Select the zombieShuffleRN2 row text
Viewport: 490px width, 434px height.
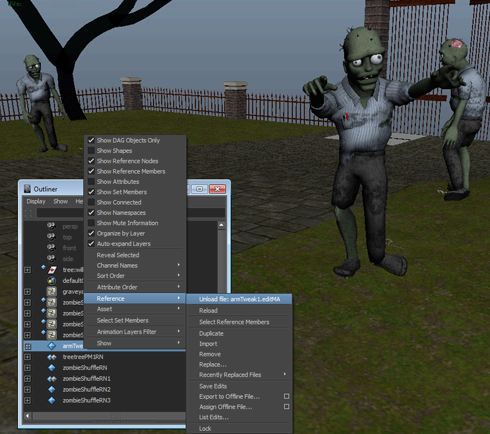87,389
